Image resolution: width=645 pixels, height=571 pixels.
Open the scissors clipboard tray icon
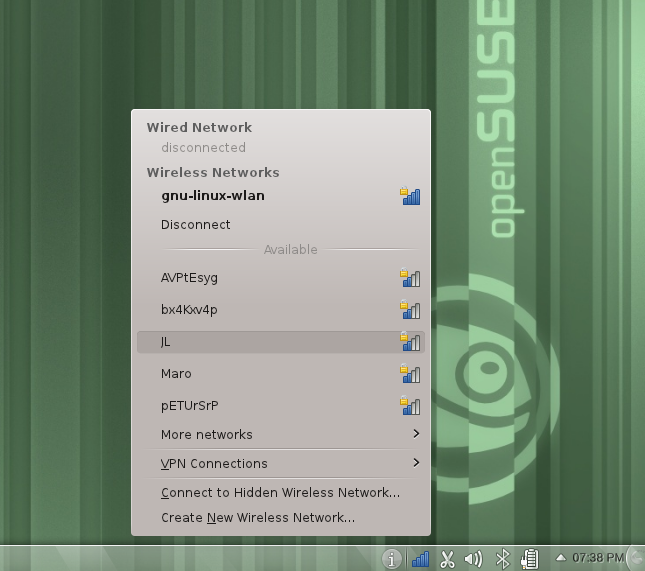(x=447, y=559)
